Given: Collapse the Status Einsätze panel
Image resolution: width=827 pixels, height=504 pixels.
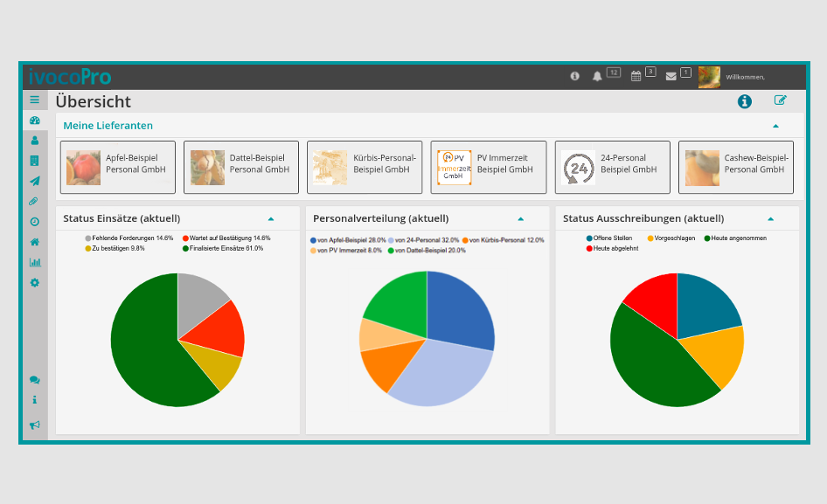Looking at the screenshot, I should [270, 218].
